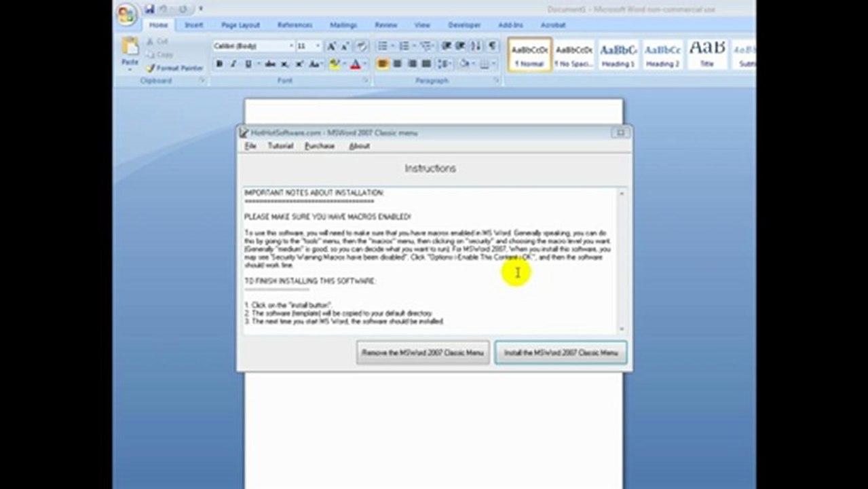Toggle Bold formatting
Viewport: 868px width, 489px height.
219,64
